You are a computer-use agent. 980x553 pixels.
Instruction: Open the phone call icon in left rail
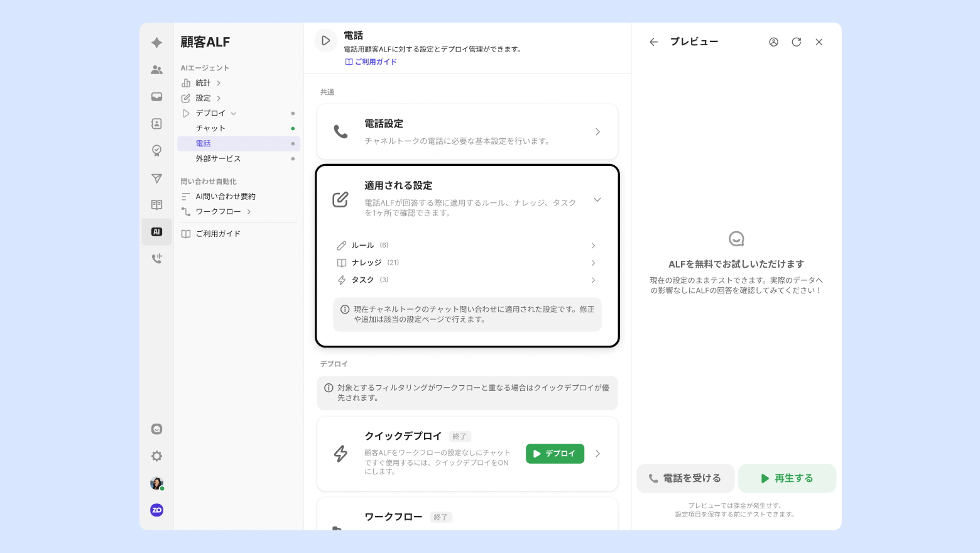click(157, 258)
